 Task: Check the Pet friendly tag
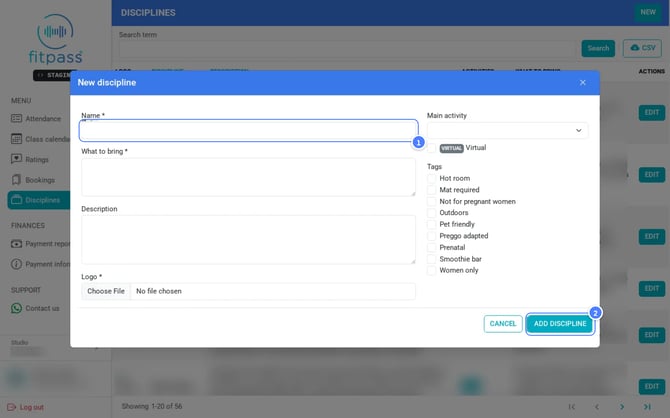[432, 224]
